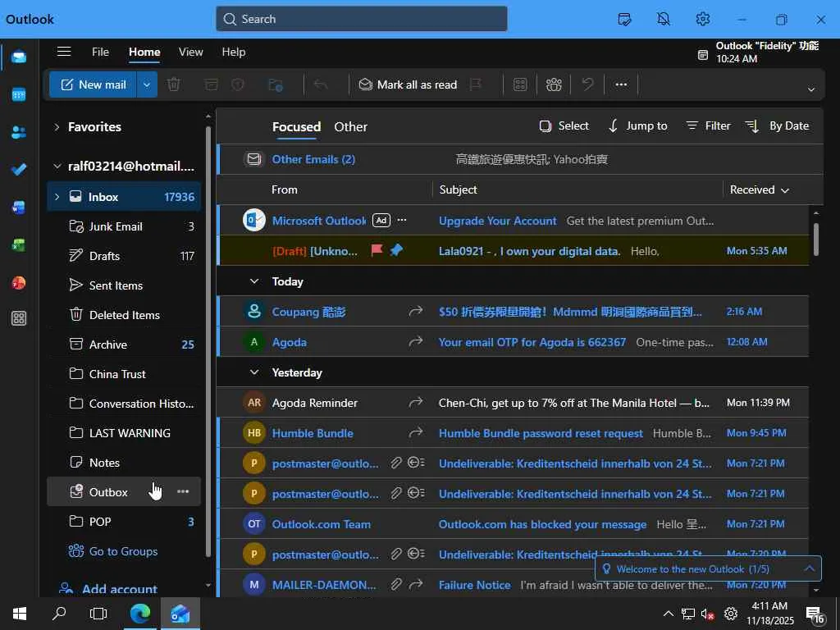Open the People contacts icon in sidebar

[19, 132]
